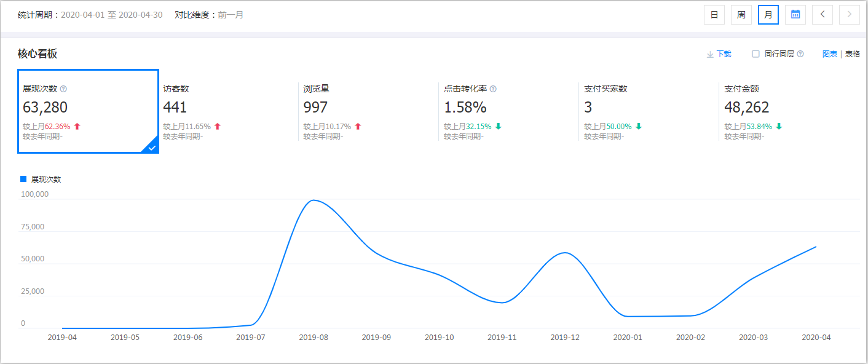Click the next period chevron arrow
The width and height of the screenshot is (868, 364).
850,14
